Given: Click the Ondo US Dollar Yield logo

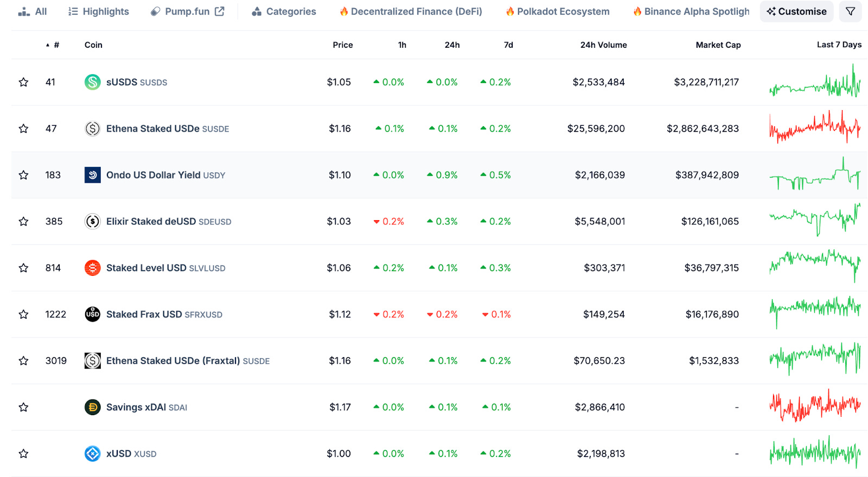Looking at the screenshot, I should [93, 175].
